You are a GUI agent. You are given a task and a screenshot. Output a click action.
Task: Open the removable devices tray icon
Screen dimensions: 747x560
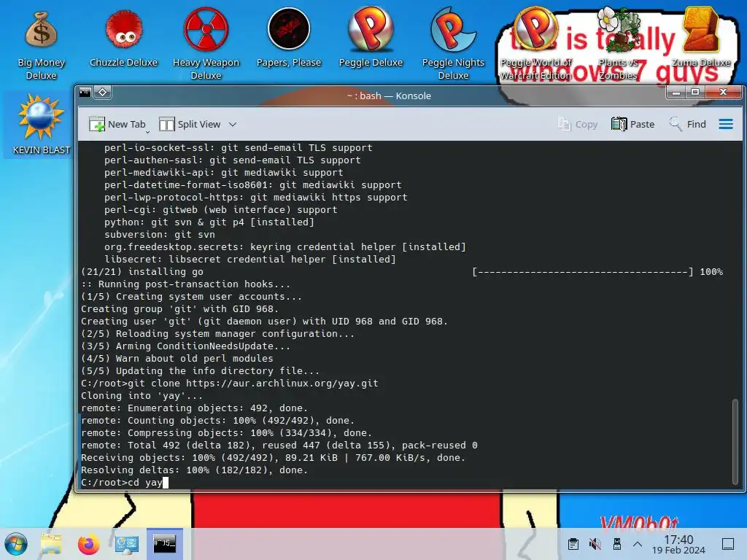tap(616, 544)
